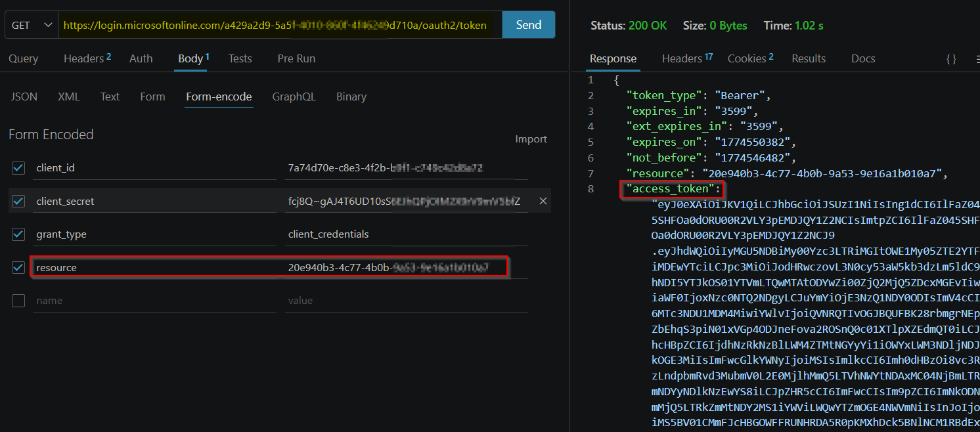Click the Form Encoded heading
Image resolution: width=980 pixels, height=432 pixels.
pyautogui.click(x=51, y=135)
